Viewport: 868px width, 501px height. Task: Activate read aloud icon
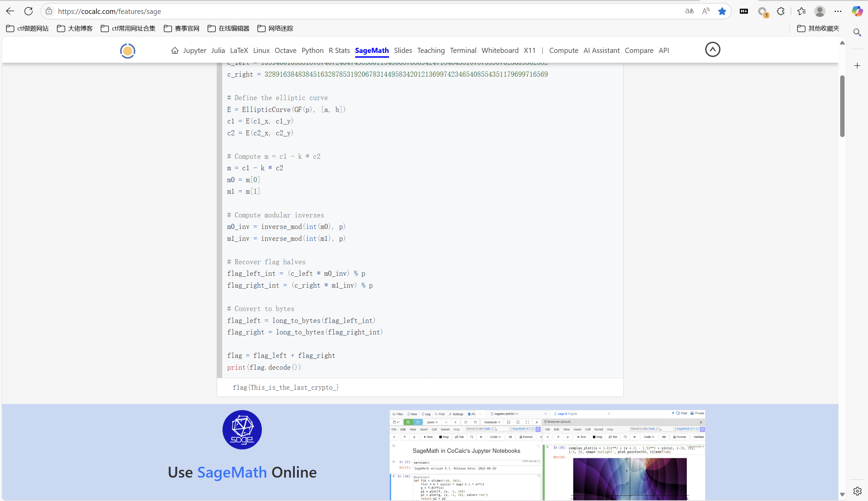point(706,11)
